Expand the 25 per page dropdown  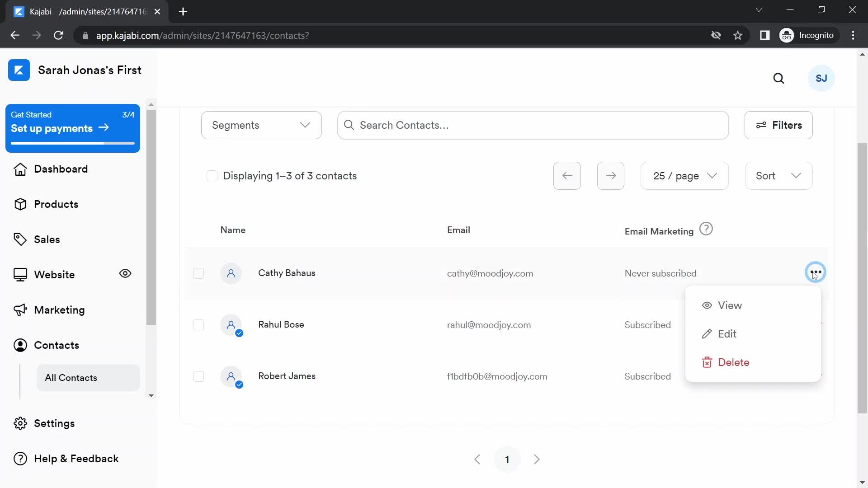(x=684, y=176)
